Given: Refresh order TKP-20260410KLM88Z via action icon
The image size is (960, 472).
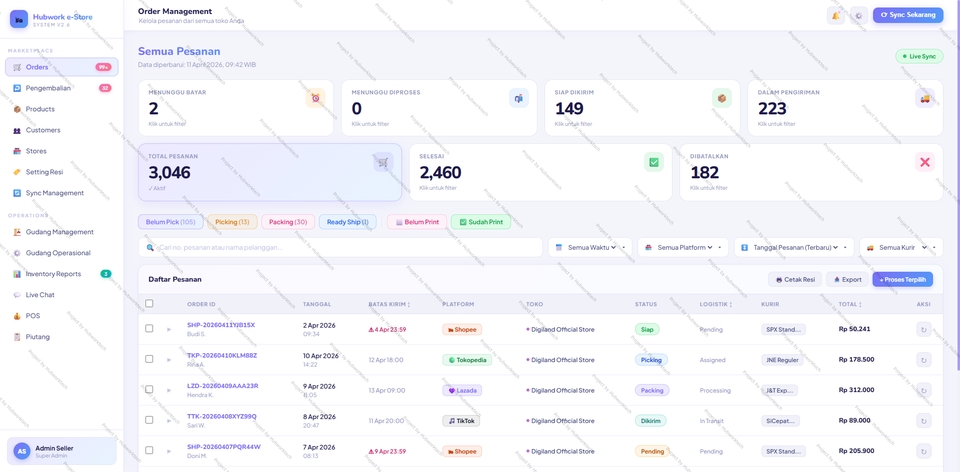Looking at the screenshot, I should 924,360.
